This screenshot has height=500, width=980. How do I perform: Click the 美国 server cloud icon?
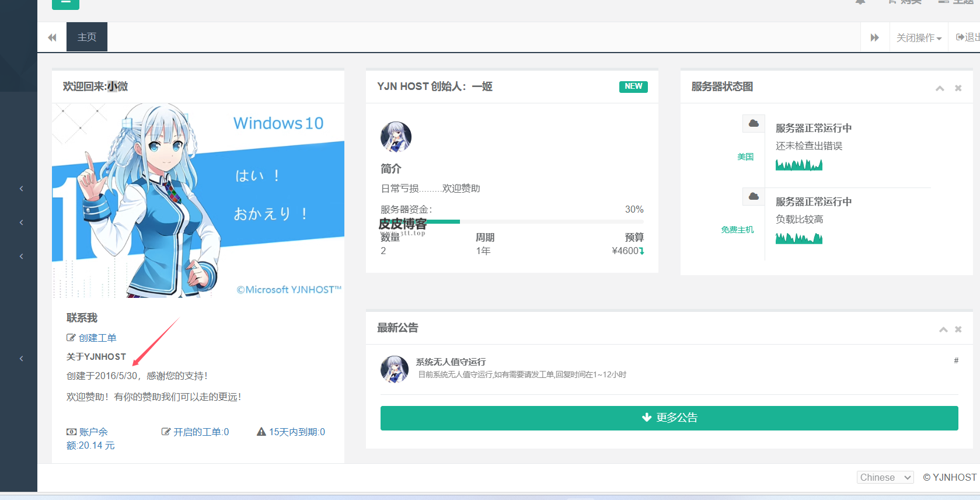pos(754,123)
